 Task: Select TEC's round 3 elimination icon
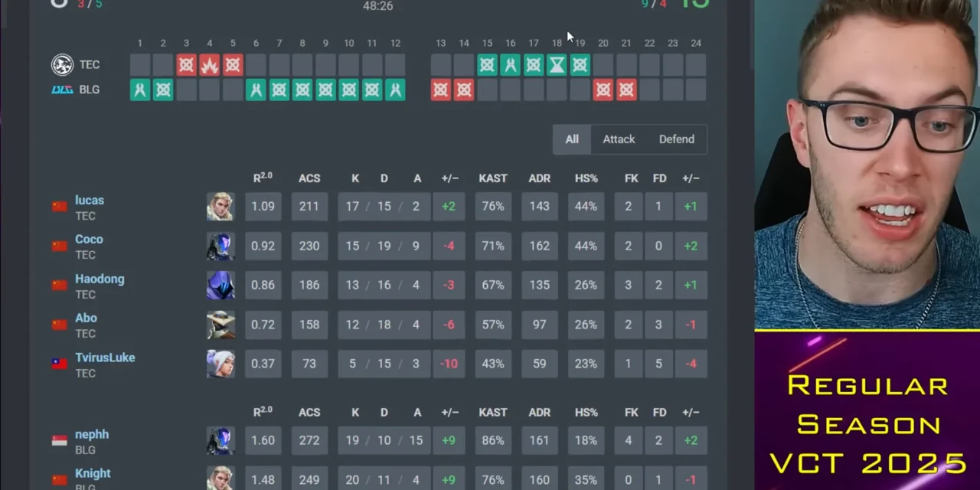(186, 65)
